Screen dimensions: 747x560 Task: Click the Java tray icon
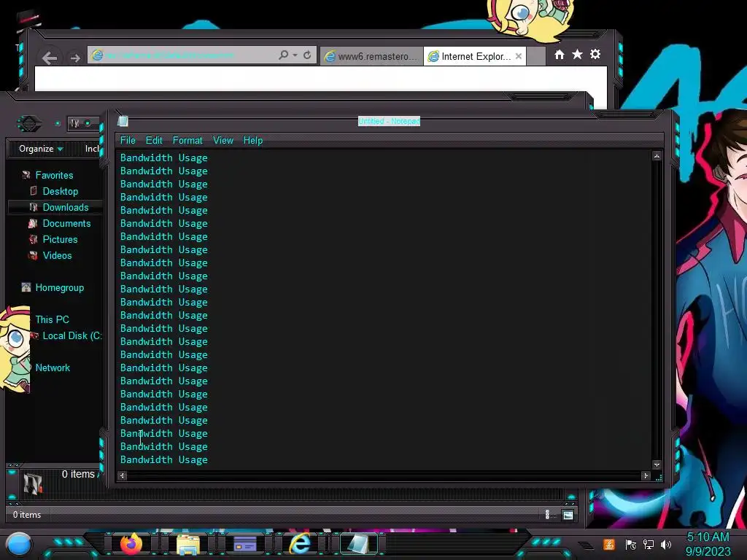pyautogui.click(x=609, y=544)
